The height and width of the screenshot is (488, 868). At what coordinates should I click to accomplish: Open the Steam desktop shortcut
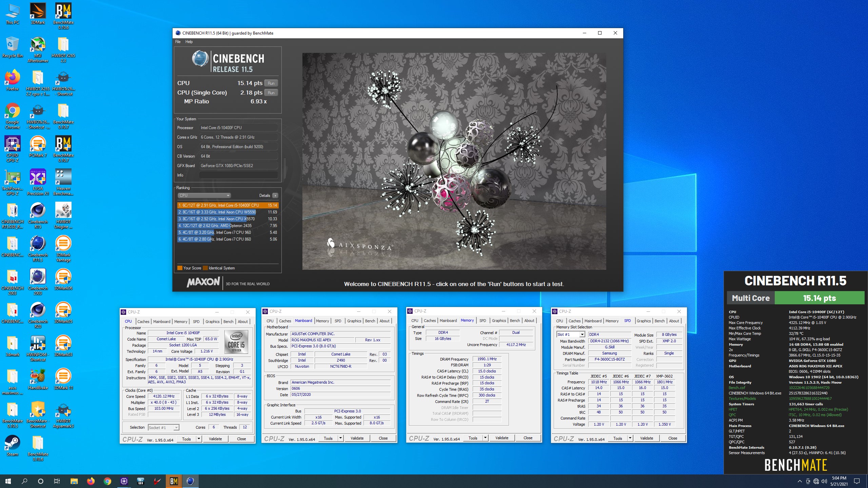[12, 446]
